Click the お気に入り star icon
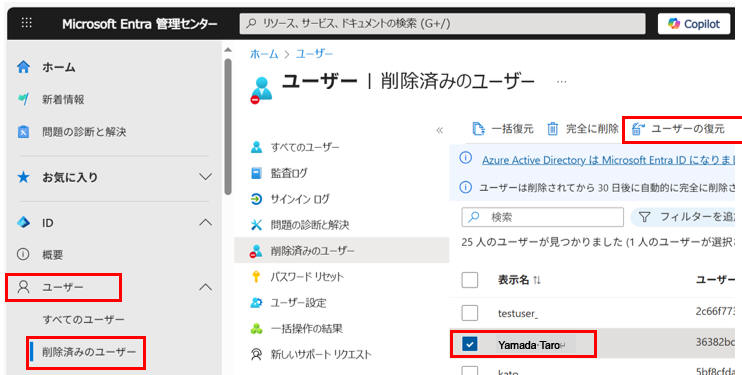This screenshot has width=742, height=375. tap(23, 178)
